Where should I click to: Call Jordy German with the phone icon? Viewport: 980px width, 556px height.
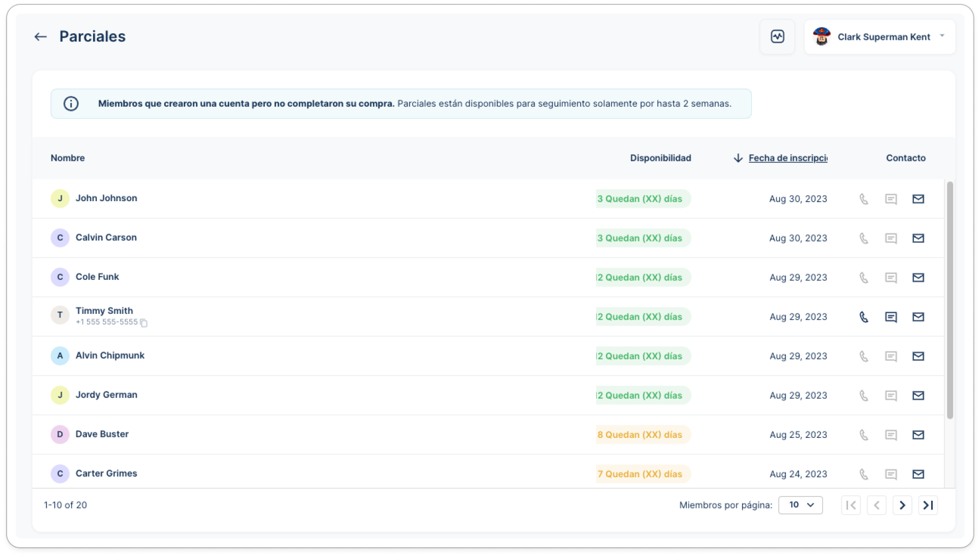point(864,396)
